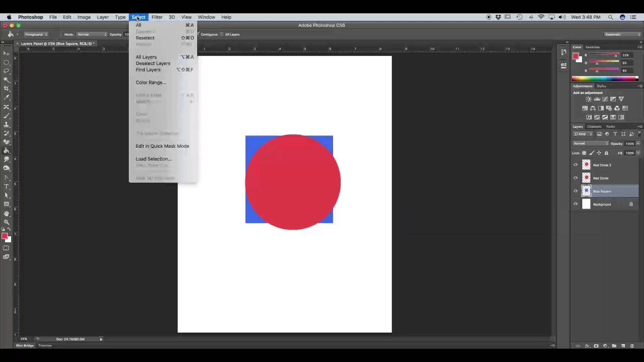Add a layer style with fx icon
This screenshot has width=644, height=362.
click(587, 346)
